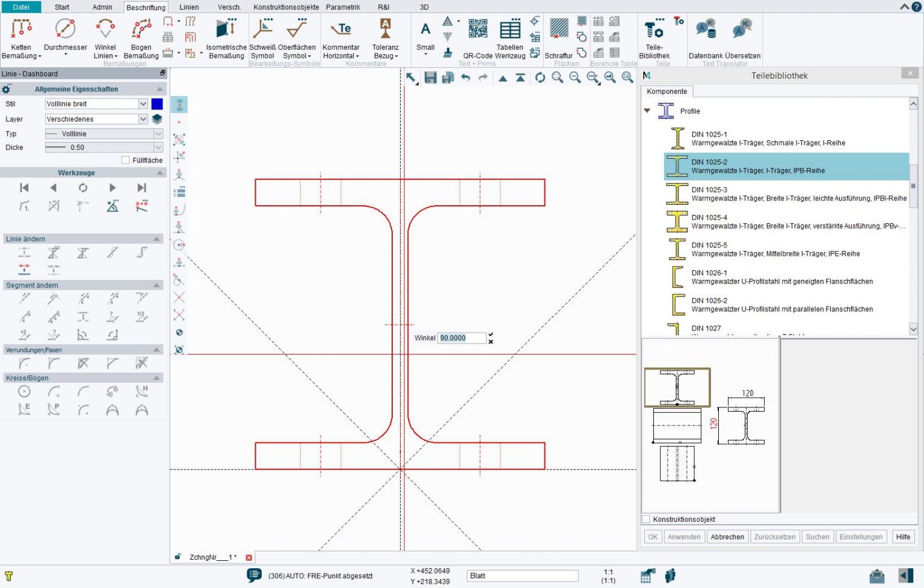Check the Konstruktionsobjekt checkbox
Screen dimensions: 924x588
(646, 519)
